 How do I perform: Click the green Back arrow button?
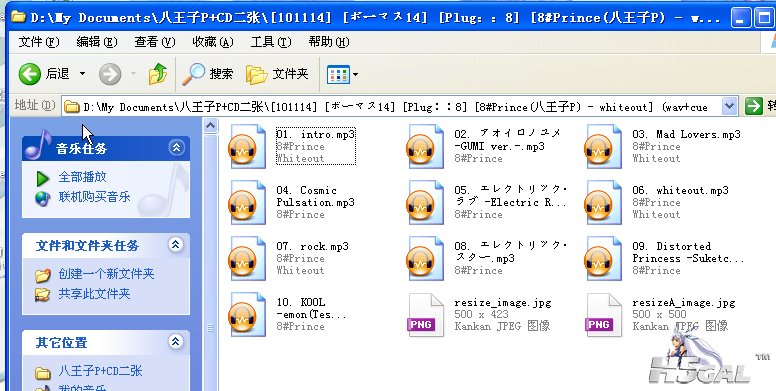30,74
